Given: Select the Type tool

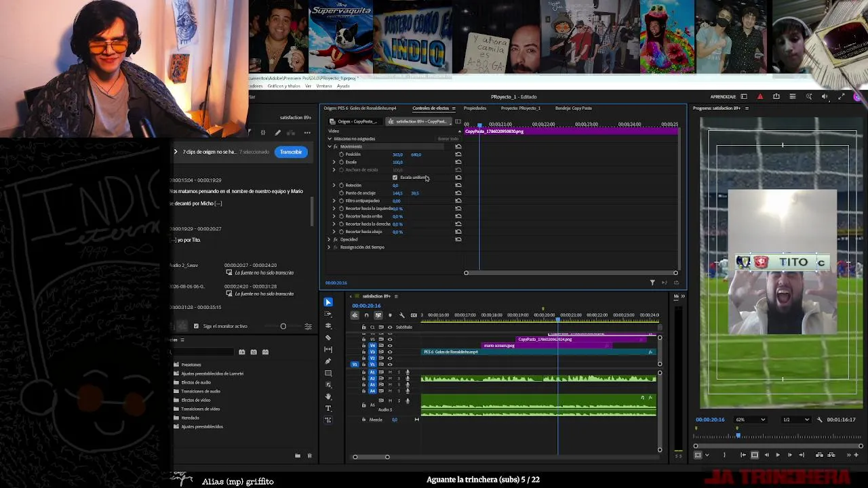Looking at the screenshot, I should [x=328, y=408].
